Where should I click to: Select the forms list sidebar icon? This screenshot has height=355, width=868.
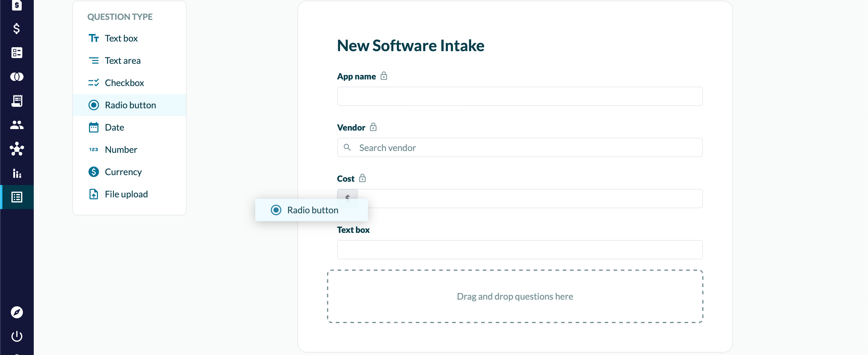[17, 197]
